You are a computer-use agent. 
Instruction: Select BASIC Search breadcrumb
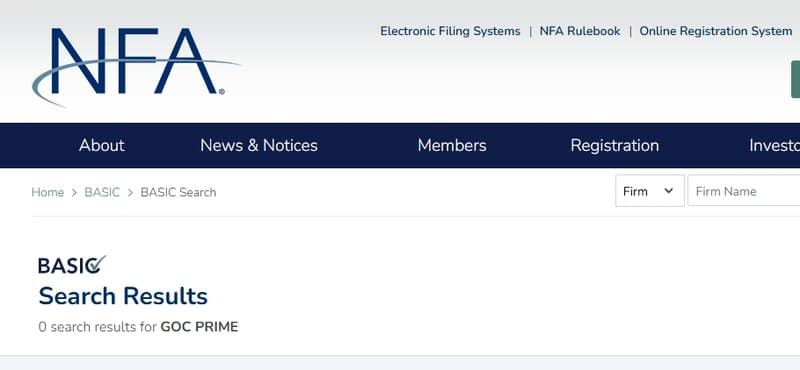coord(178,192)
